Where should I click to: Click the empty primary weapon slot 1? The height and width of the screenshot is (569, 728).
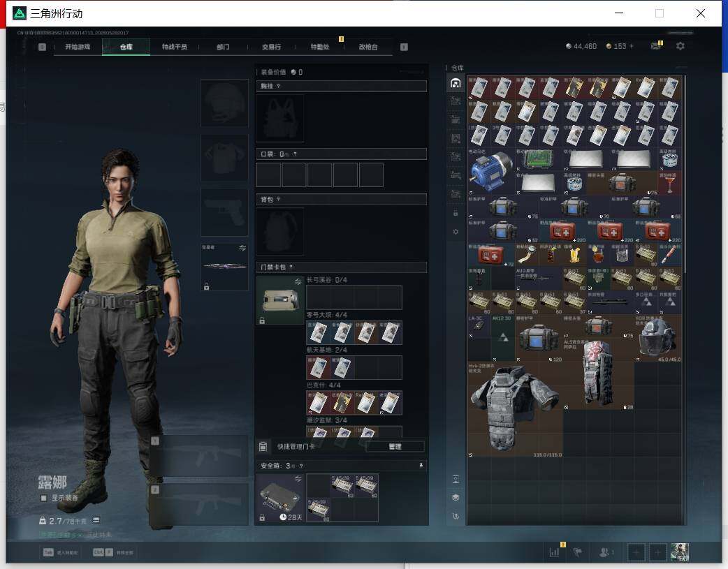(x=198, y=456)
